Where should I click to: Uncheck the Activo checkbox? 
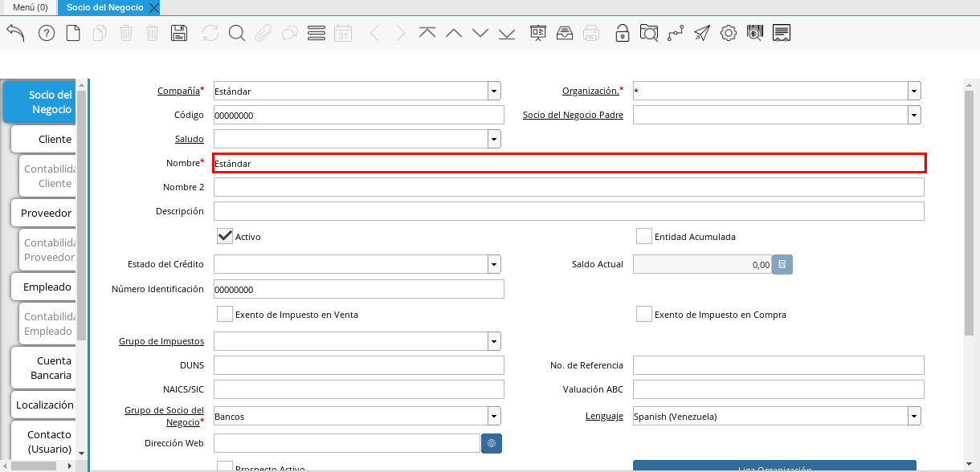point(226,237)
